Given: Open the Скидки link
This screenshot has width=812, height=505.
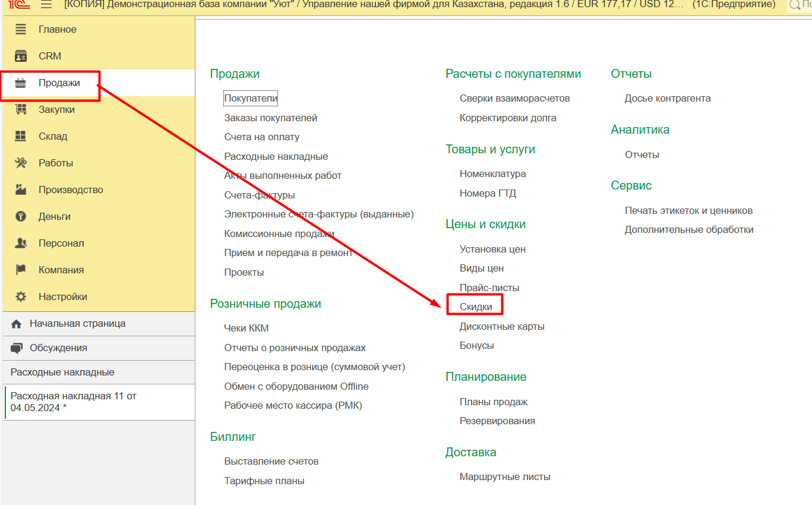Looking at the screenshot, I should (x=476, y=307).
